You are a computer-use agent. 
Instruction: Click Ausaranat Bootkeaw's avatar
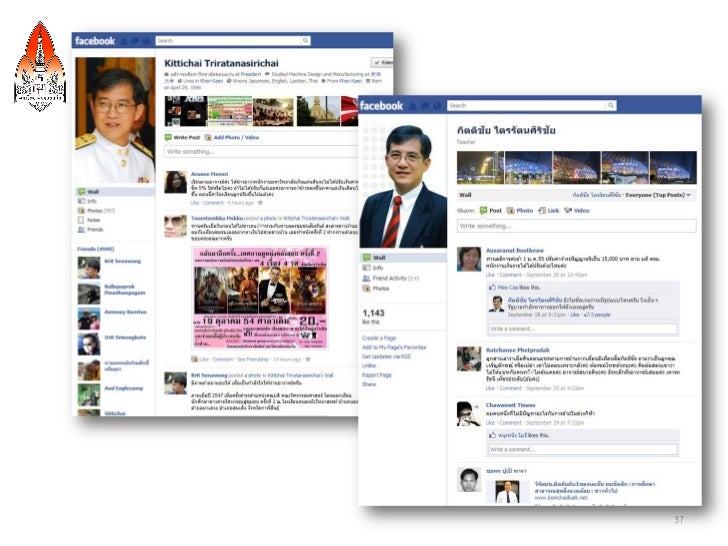point(469,259)
